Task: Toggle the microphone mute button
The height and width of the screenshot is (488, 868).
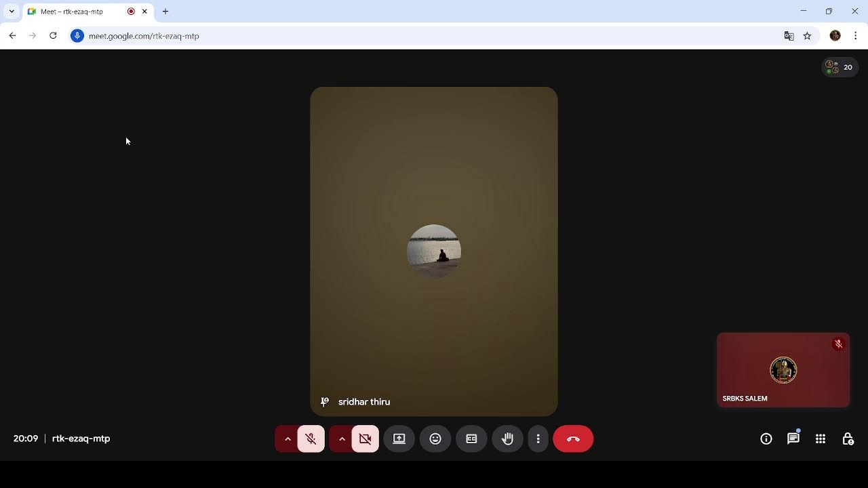Action: (311, 439)
